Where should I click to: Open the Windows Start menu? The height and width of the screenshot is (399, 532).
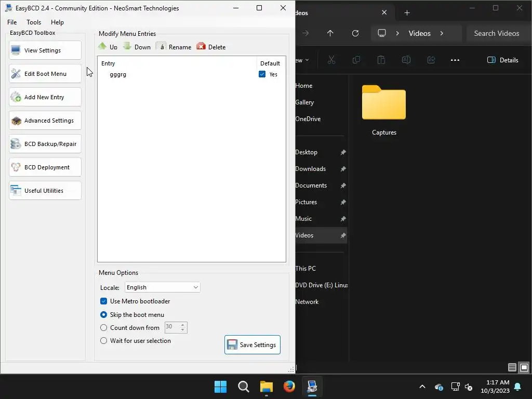point(220,387)
